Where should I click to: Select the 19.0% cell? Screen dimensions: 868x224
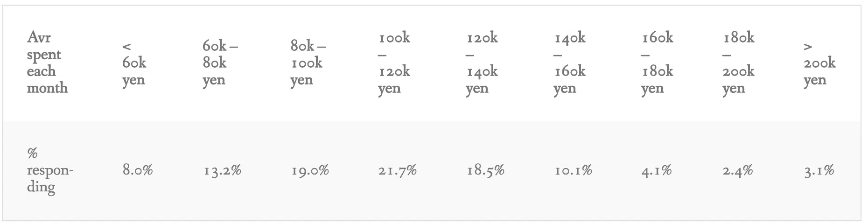click(x=310, y=170)
